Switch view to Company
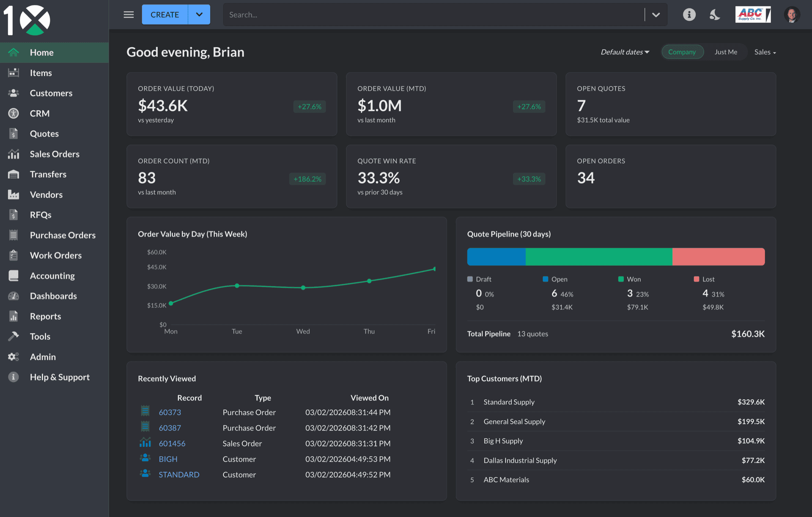Screen dimensions: 812x517 (682, 52)
